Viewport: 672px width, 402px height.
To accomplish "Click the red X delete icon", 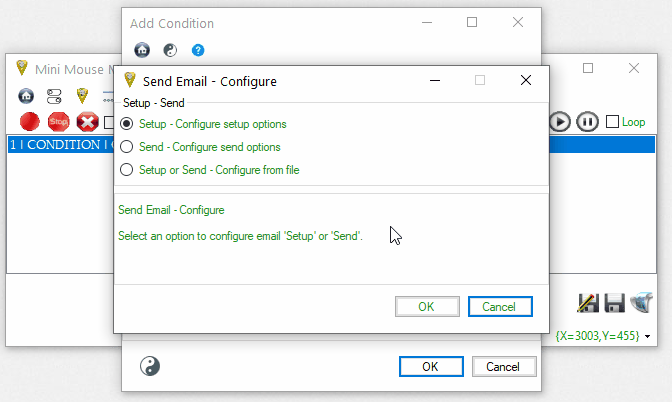I will click(87, 122).
